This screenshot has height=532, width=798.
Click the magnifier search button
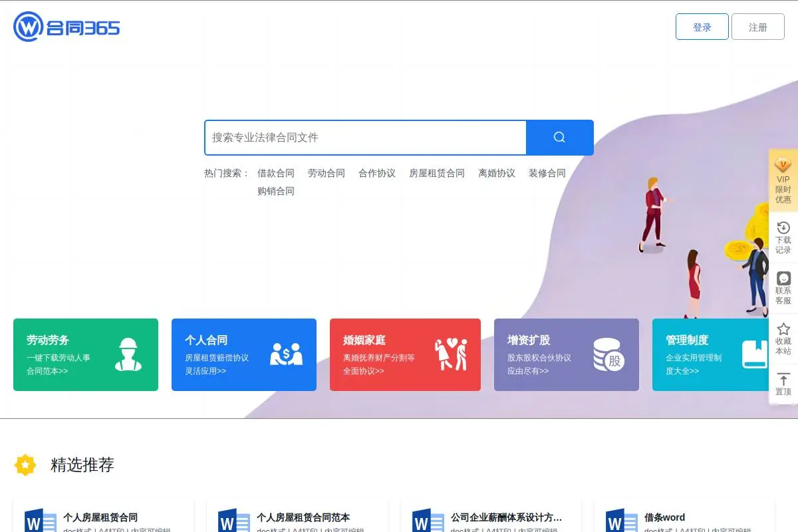[x=559, y=137]
